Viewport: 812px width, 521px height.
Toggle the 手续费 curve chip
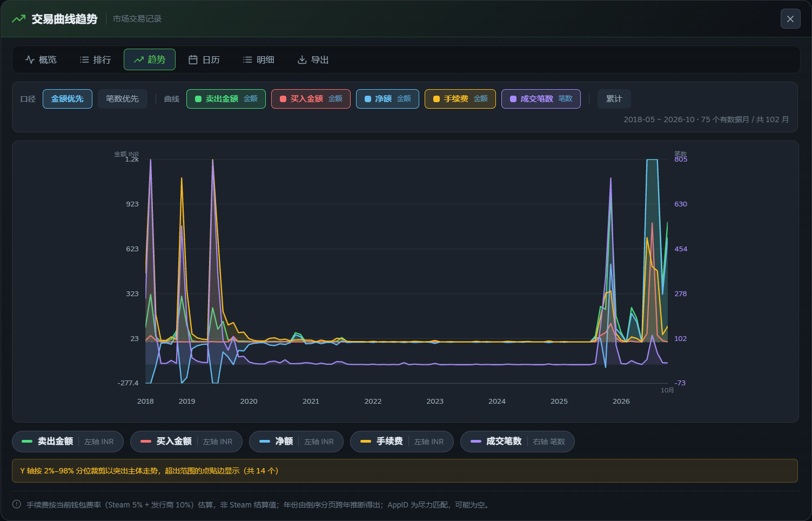[460, 99]
